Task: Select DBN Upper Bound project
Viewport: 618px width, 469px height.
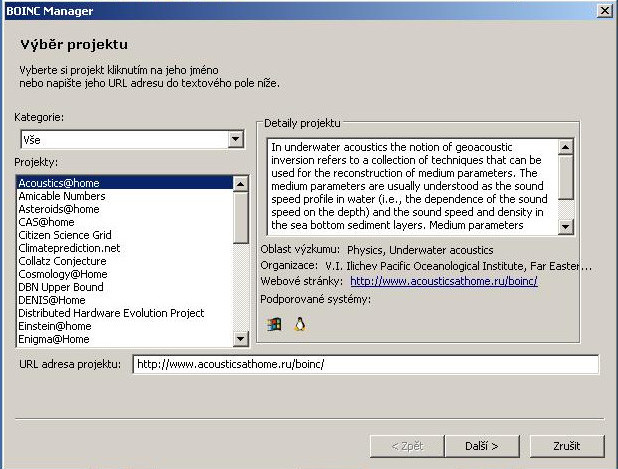Action: click(125, 287)
